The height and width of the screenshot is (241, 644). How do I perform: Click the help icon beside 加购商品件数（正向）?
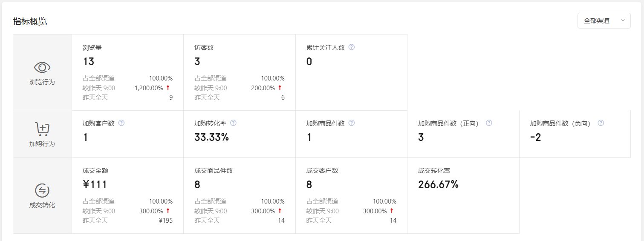pos(489,123)
